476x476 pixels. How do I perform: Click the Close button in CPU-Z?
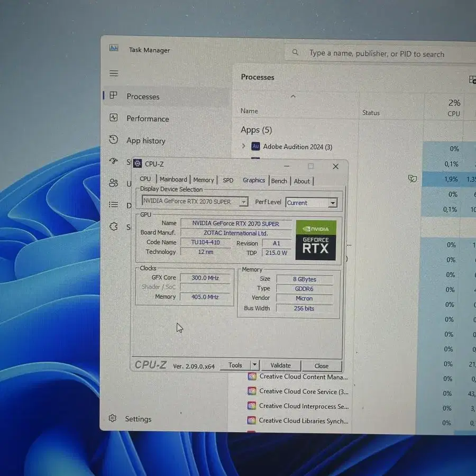(x=322, y=366)
